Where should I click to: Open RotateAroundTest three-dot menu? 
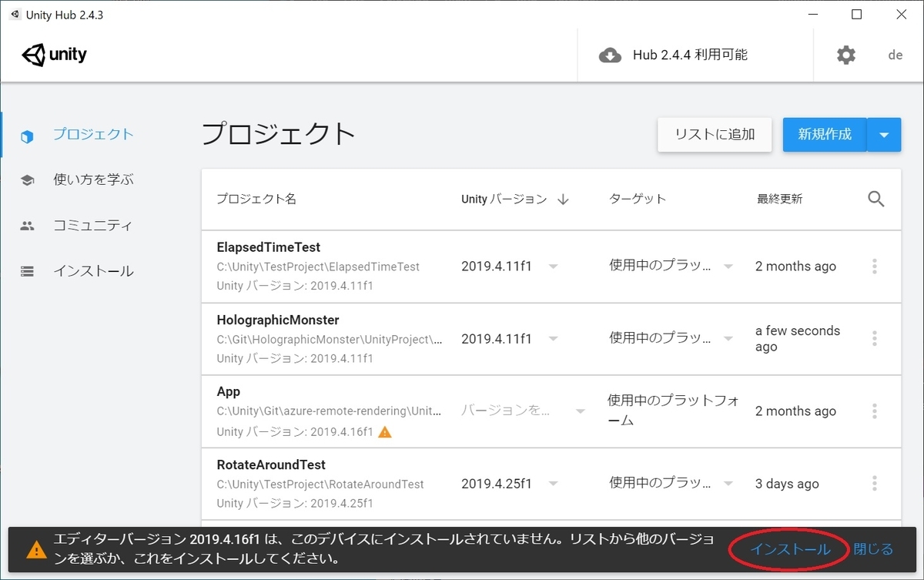(875, 484)
